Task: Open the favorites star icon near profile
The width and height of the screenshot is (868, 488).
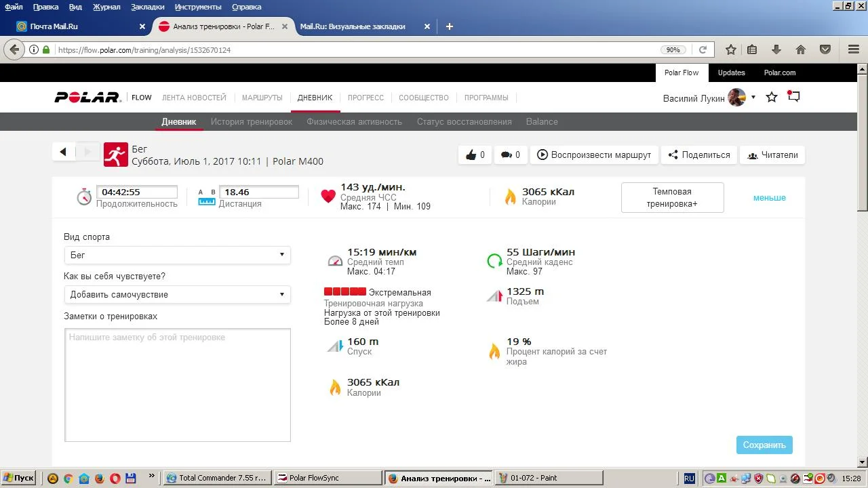Action: [x=772, y=98]
